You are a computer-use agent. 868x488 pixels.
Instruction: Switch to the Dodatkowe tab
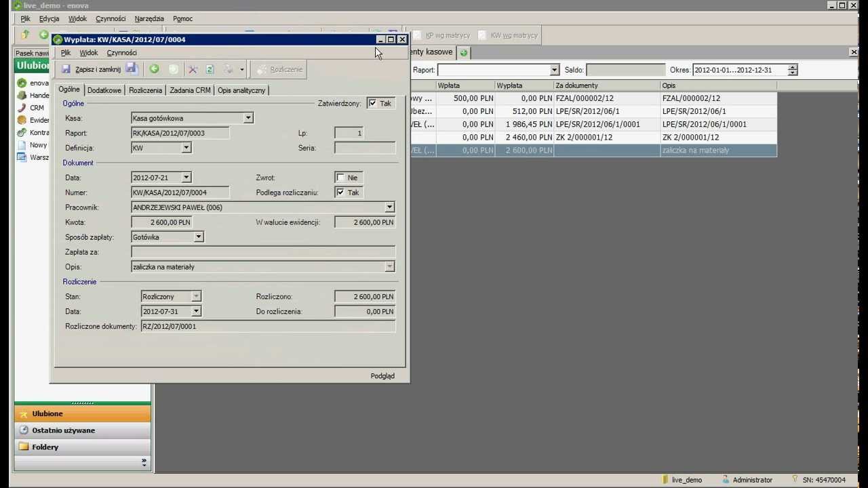104,90
